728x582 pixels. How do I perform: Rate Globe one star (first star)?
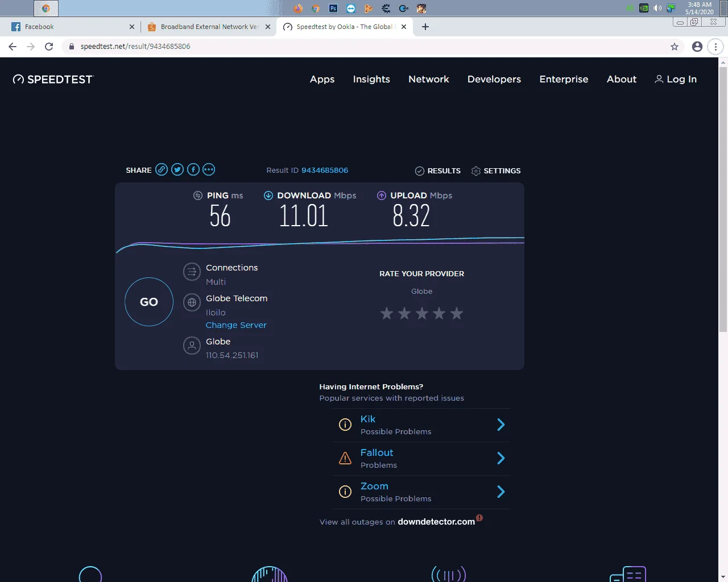click(x=387, y=313)
